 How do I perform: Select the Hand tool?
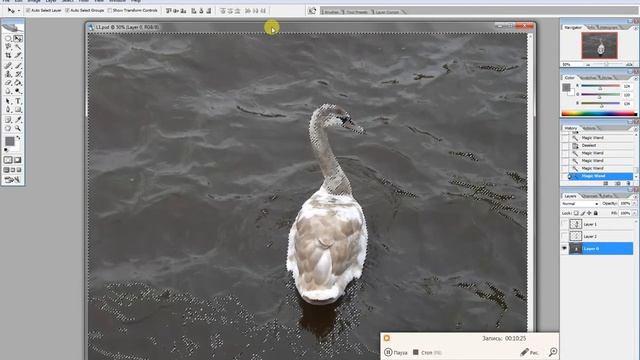pyautogui.click(x=8, y=128)
